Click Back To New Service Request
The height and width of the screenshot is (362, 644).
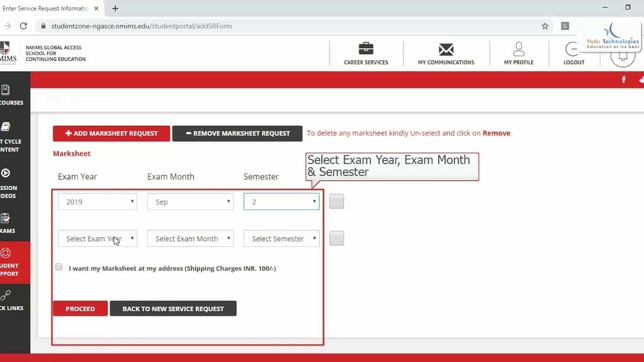[173, 308]
